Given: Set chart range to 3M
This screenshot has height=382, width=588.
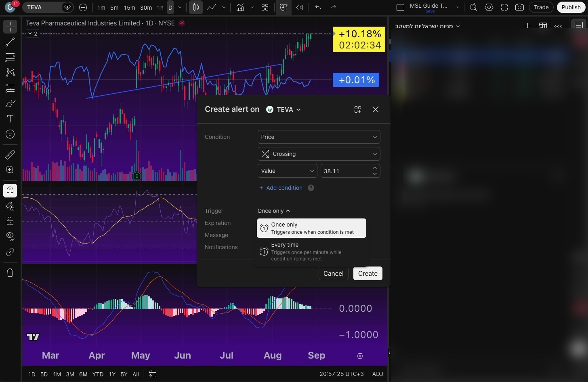Looking at the screenshot, I should coord(70,374).
